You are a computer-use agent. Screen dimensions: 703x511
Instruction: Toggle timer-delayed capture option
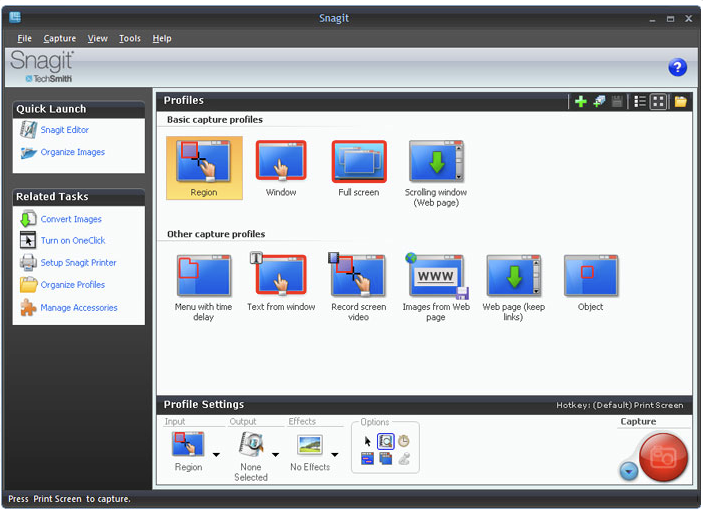click(404, 442)
